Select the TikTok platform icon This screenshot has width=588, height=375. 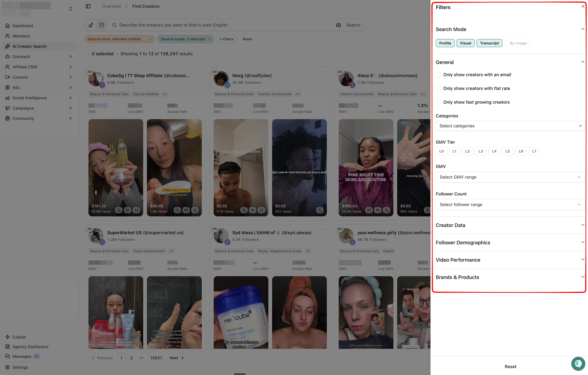pos(91,25)
